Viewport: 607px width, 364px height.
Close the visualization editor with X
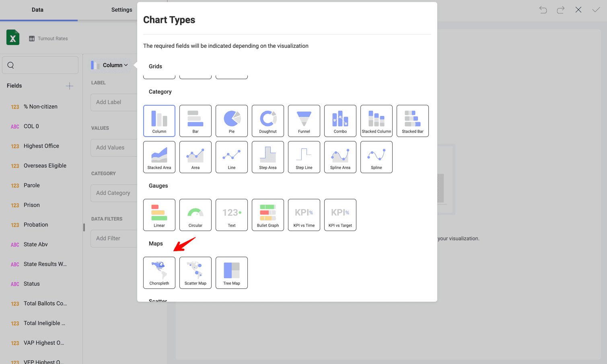(x=578, y=10)
